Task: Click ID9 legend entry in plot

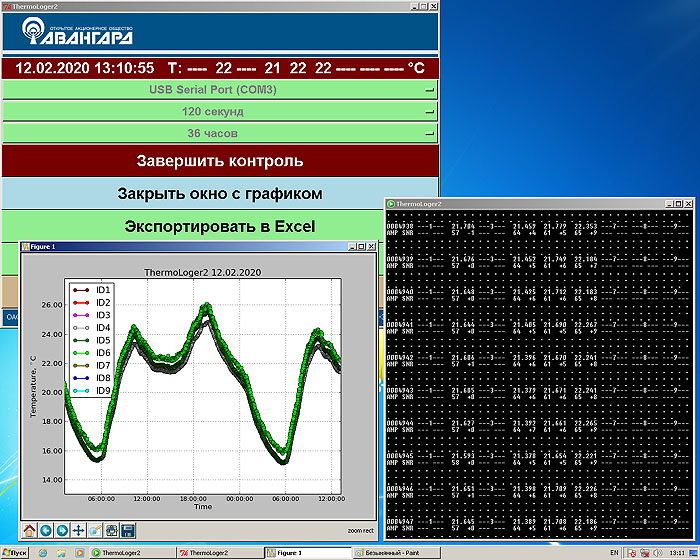Action: point(92,390)
